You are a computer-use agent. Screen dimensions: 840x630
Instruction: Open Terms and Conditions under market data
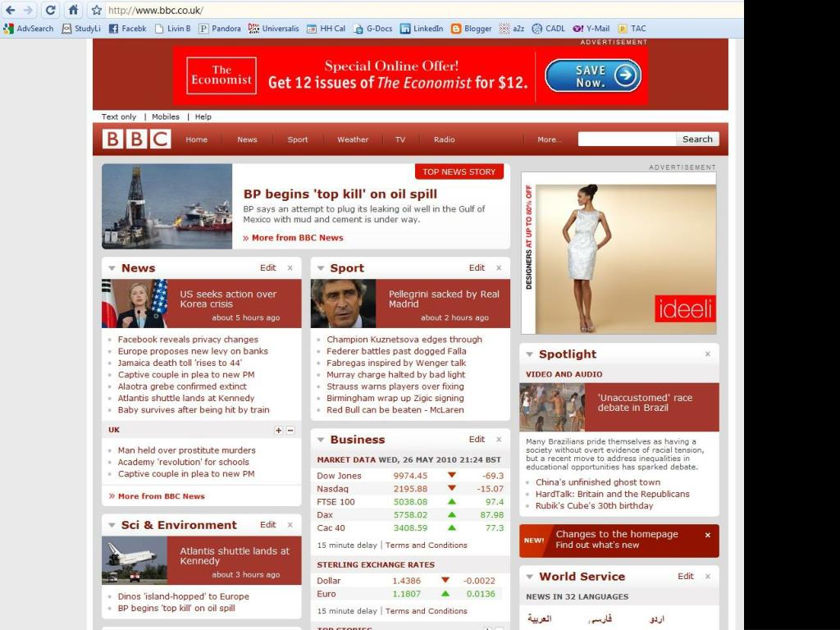pyautogui.click(x=426, y=546)
